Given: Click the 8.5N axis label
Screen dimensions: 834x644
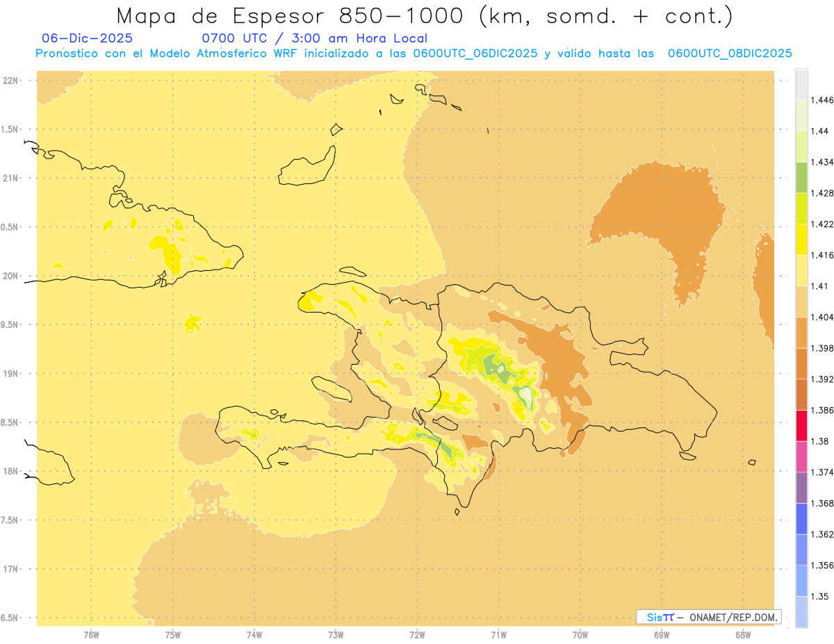Looking at the screenshot, I should (x=10, y=422).
